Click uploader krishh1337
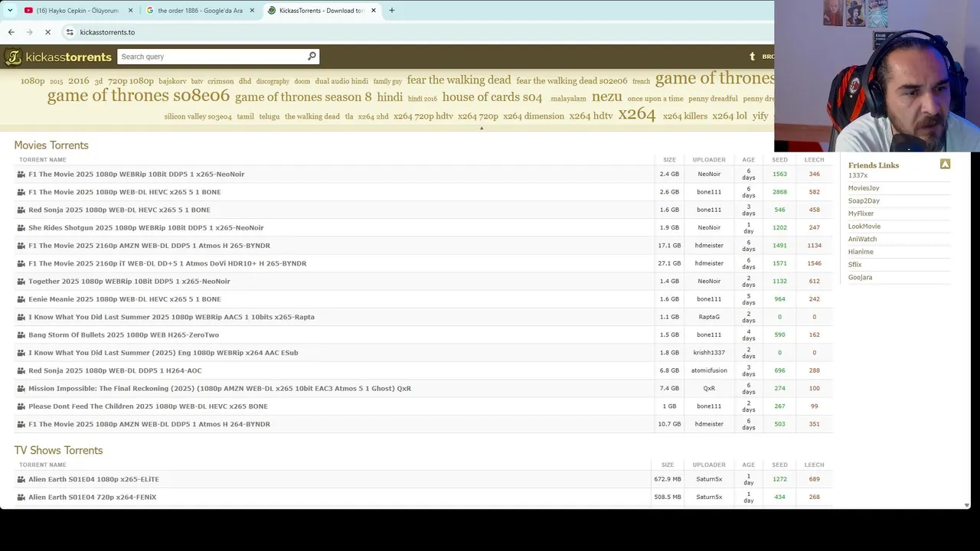 click(x=709, y=353)
